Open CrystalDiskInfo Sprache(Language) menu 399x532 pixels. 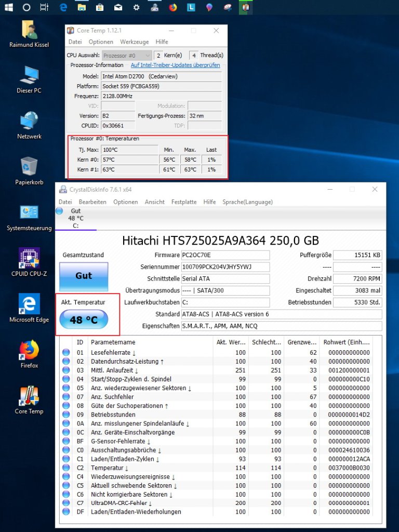tap(247, 202)
